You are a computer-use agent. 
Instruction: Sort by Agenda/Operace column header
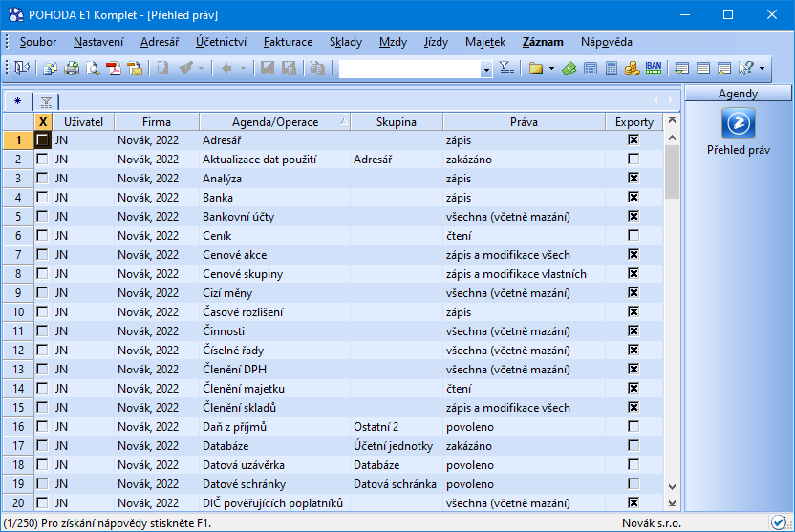tap(274, 122)
